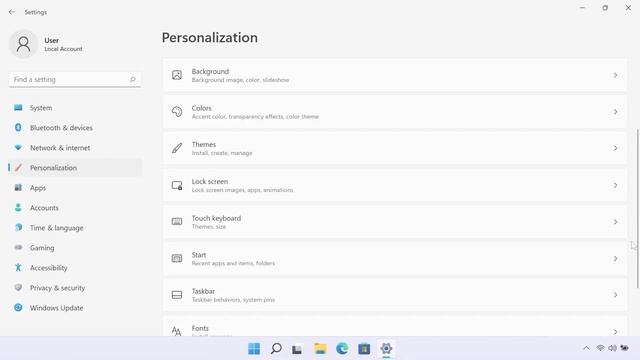Click the user avatar picture
The height and width of the screenshot is (360, 640).
click(x=23, y=44)
